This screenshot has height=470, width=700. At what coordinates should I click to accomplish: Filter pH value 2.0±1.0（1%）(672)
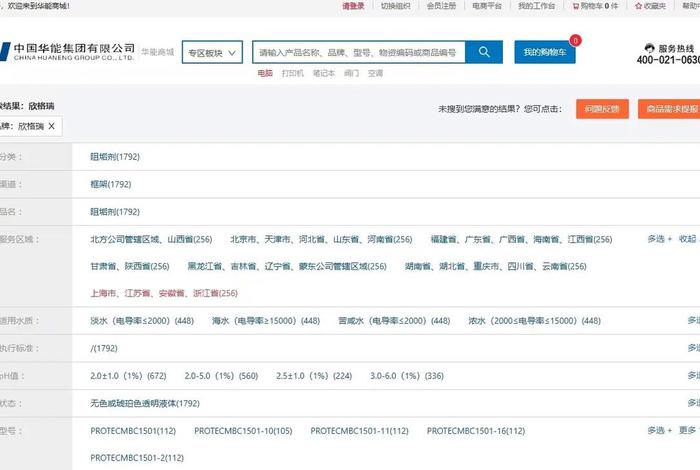(128, 376)
